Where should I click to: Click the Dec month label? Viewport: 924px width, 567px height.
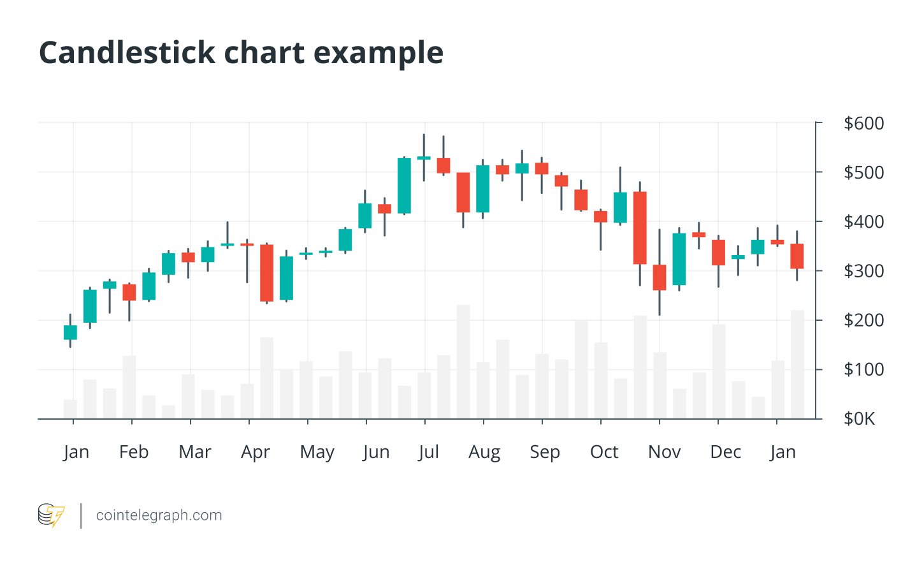(x=725, y=452)
